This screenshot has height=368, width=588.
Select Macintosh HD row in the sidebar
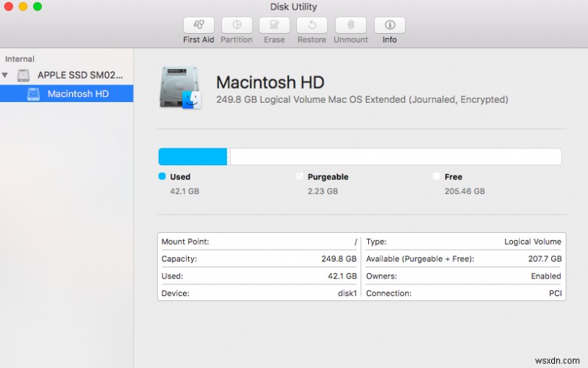click(x=67, y=93)
